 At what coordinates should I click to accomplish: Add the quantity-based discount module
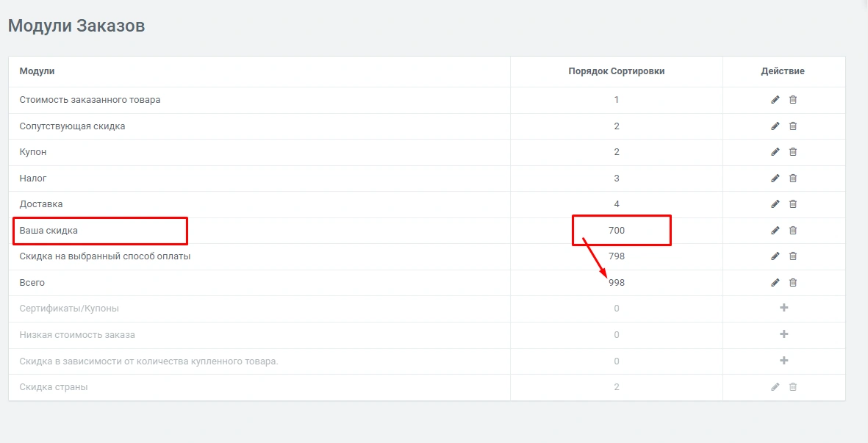point(783,361)
